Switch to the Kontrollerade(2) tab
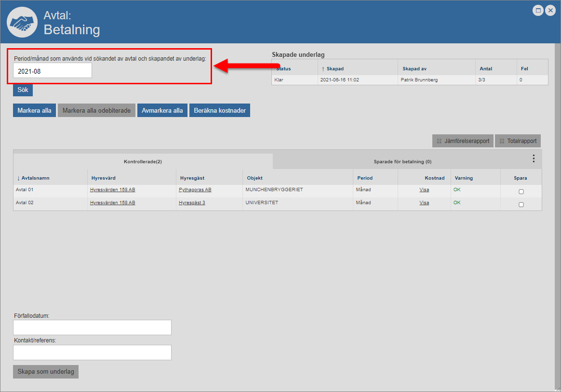 coord(143,161)
